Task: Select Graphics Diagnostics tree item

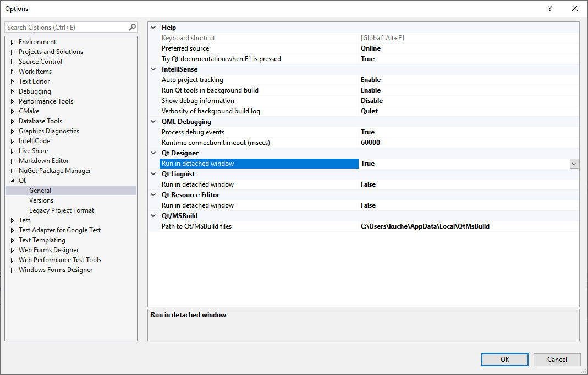Action: click(x=49, y=131)
